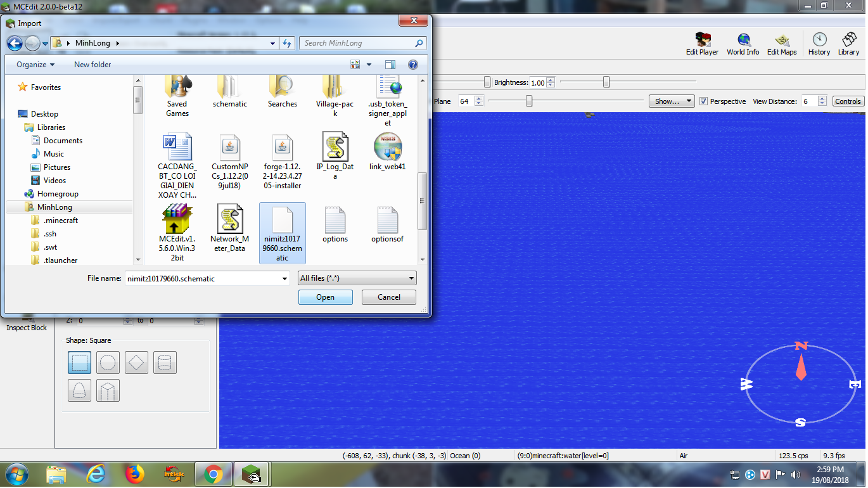Image resolution: width=868 pixels, height=488 pixels.
Task: Open the Show... dropdown in MCEdit
Action: (672, 101)
